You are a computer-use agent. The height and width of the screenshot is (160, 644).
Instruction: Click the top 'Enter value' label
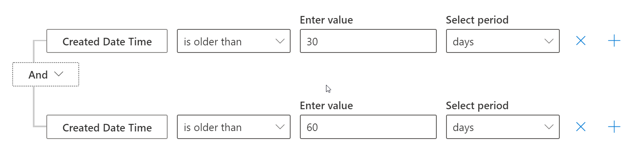pos(326,20)
